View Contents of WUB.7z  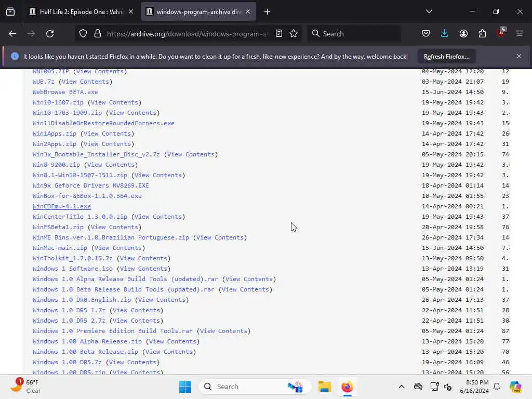85,82
